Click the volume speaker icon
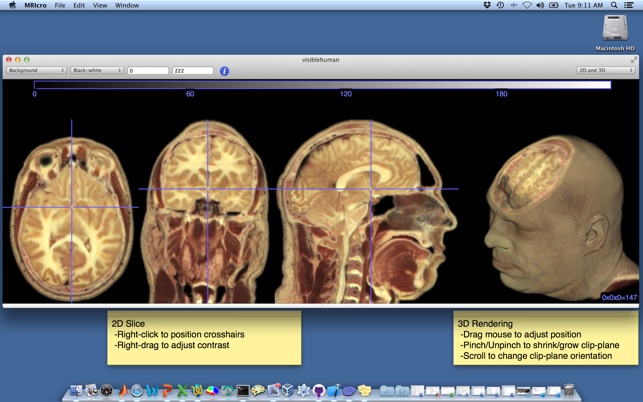This screenshot has height=402, width=643. pos(540,6)
